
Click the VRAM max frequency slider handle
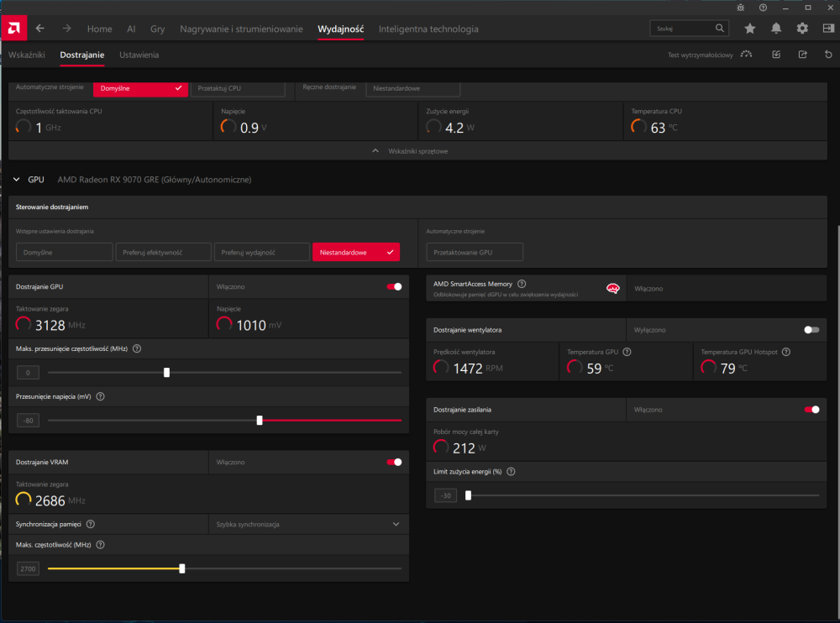pos(182,568)
